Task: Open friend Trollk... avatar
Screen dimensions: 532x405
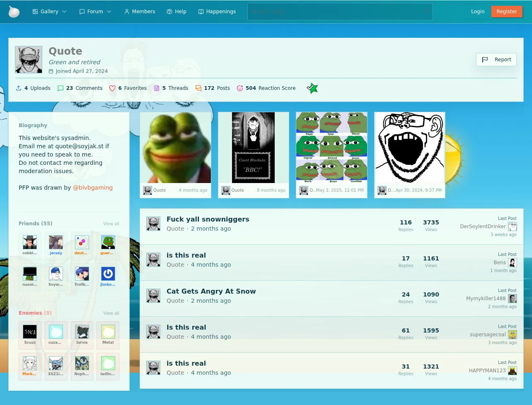Action: click(82, 274)
